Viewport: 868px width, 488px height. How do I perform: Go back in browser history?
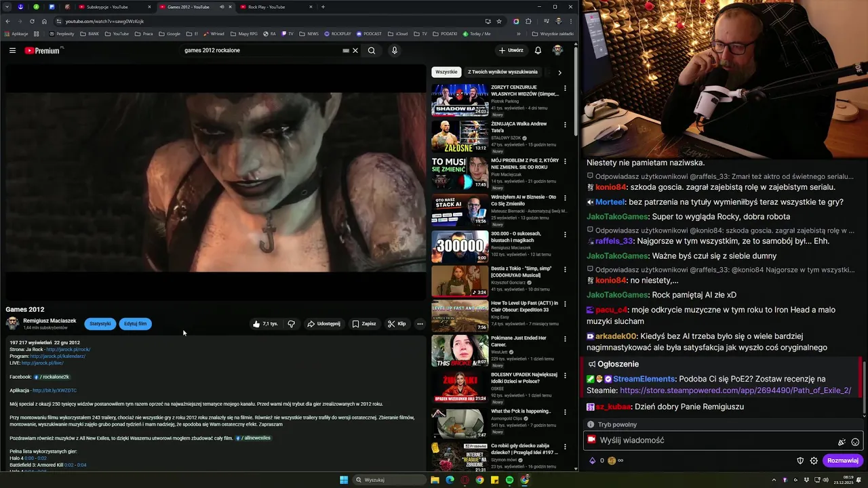7,21
